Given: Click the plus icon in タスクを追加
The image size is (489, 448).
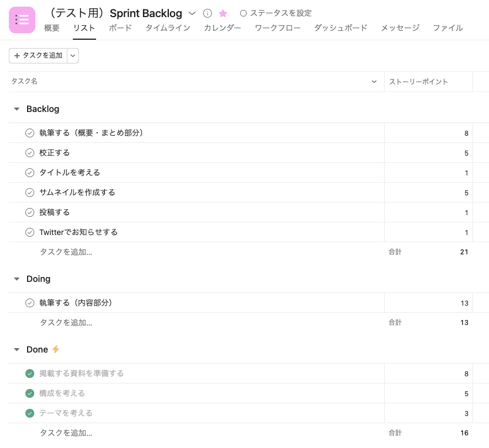Looking at the screenshot, I should tap(17, 56).
